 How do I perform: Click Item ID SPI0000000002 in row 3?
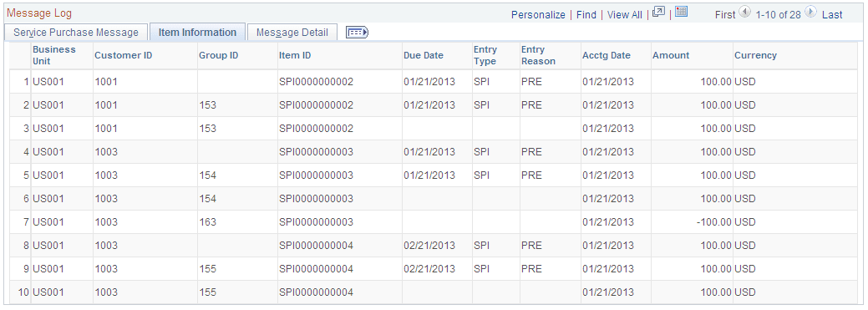(x=316, y=129)
